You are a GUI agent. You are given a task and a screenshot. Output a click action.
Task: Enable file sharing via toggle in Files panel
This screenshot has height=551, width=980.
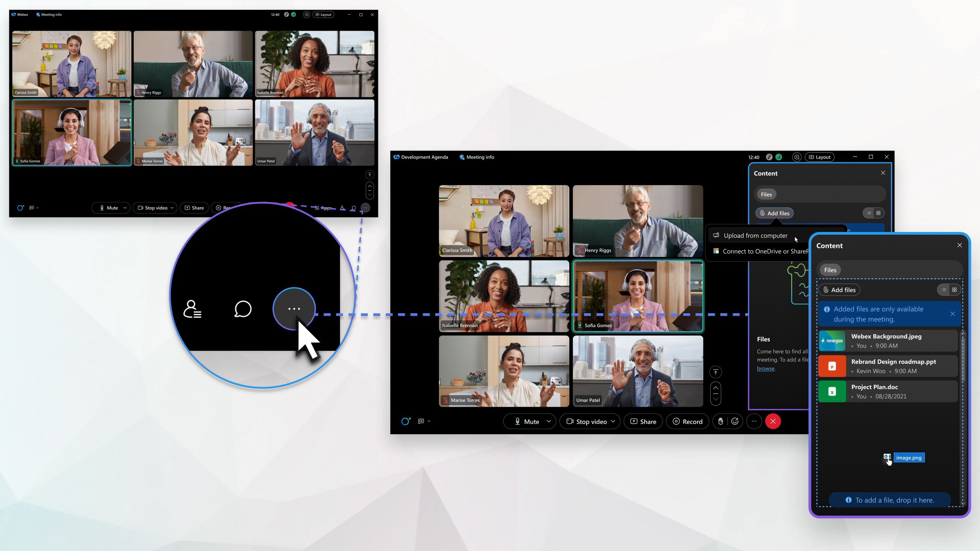click(874, 213)
